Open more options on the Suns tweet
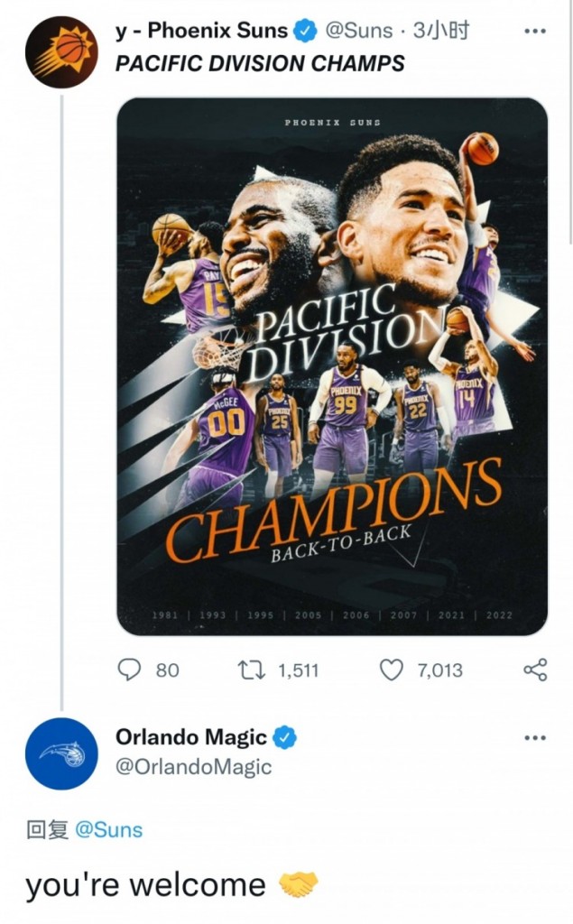This screenshot has height=924, width=573. (x=535, y=32)
